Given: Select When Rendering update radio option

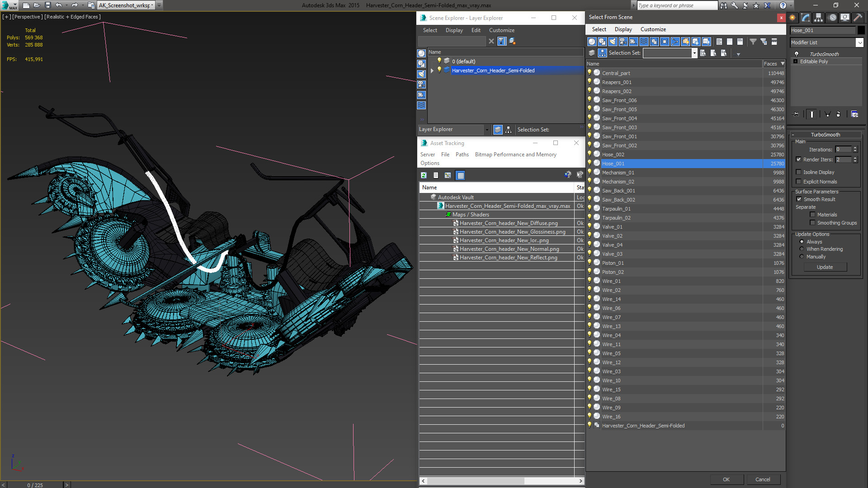Looking at the screenshot, I should 802,249.
